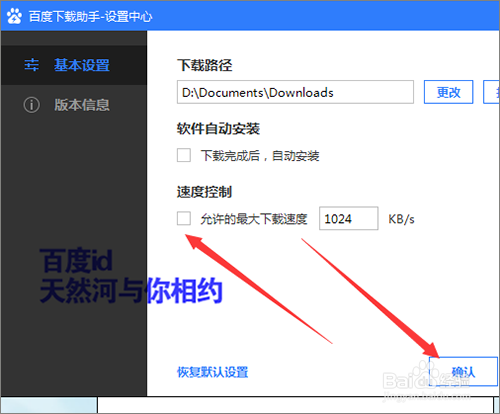500x414 pixels.
Task: Click the info icon beside 版本信息
Action: tap(31, 105)
